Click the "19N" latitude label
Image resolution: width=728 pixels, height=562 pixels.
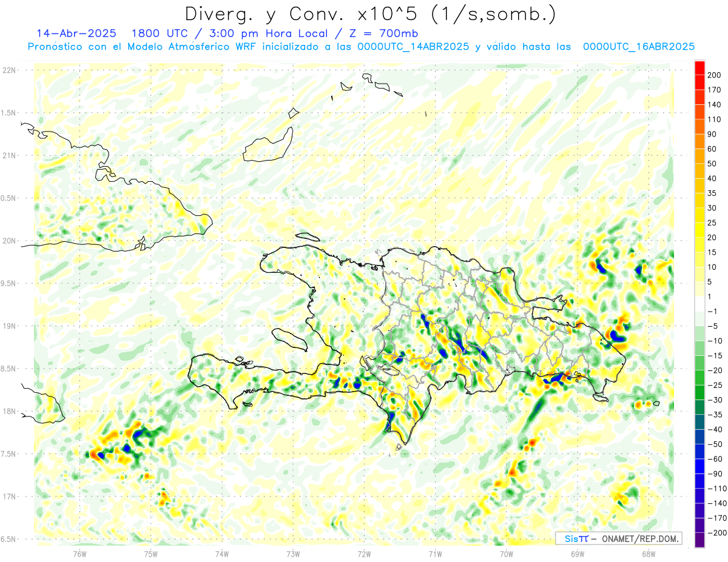(8, 326)
